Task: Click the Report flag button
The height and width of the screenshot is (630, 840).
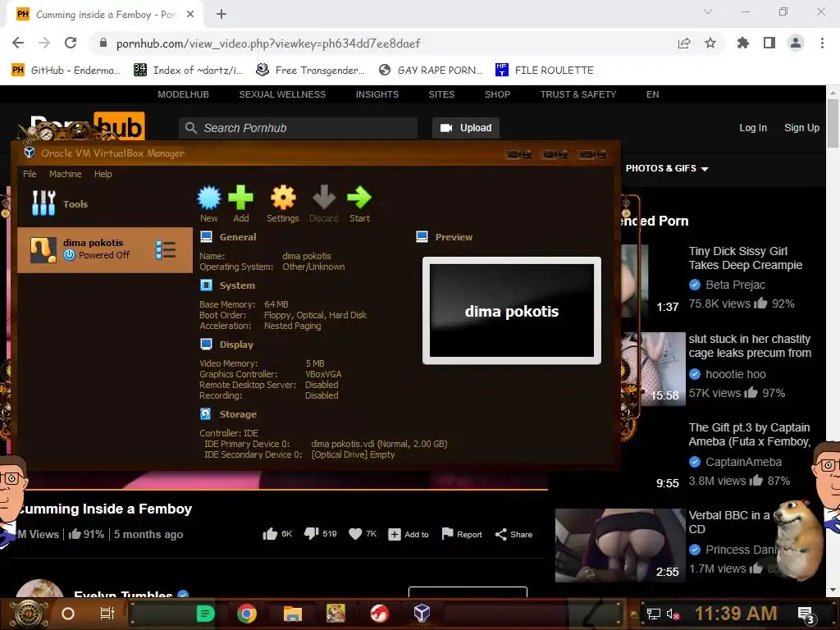Action: point(462,533)
